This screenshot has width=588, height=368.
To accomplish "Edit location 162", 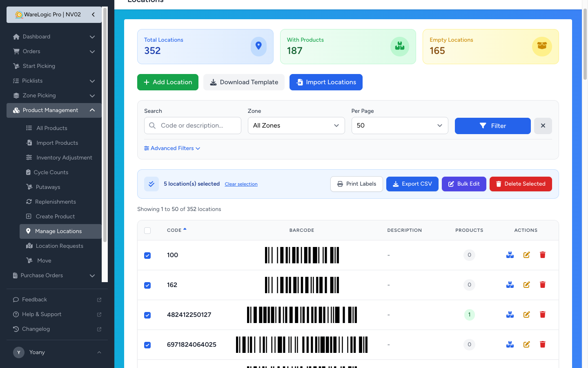I will click(x=527, y=285).
